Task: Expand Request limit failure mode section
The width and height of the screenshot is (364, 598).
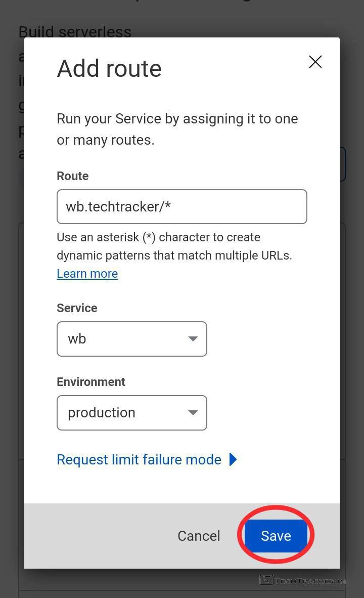Action: (x=139, y=459)
